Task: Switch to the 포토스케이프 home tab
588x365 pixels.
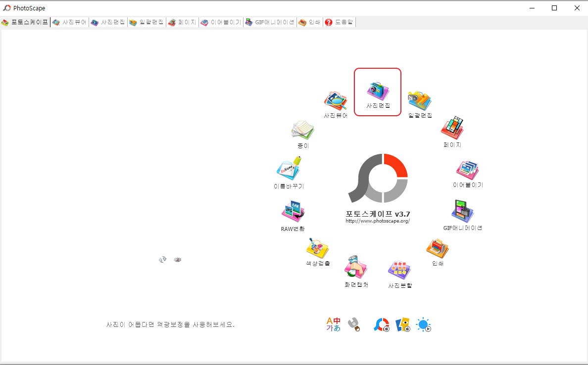Action: pos(25,22)
